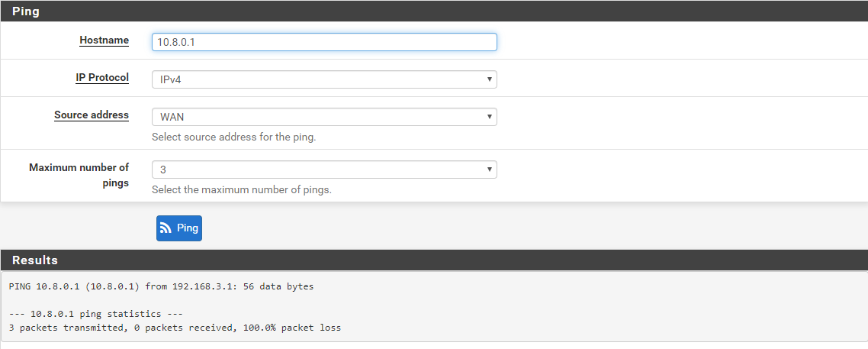Click the signal icon on Ping button

[x=166, y=228]
